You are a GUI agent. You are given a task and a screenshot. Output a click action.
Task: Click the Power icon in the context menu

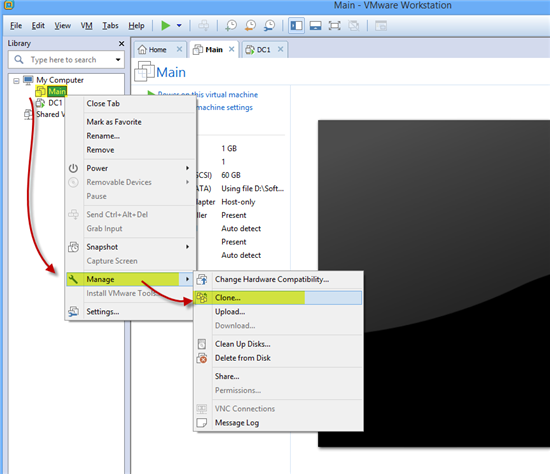point(73,168)
